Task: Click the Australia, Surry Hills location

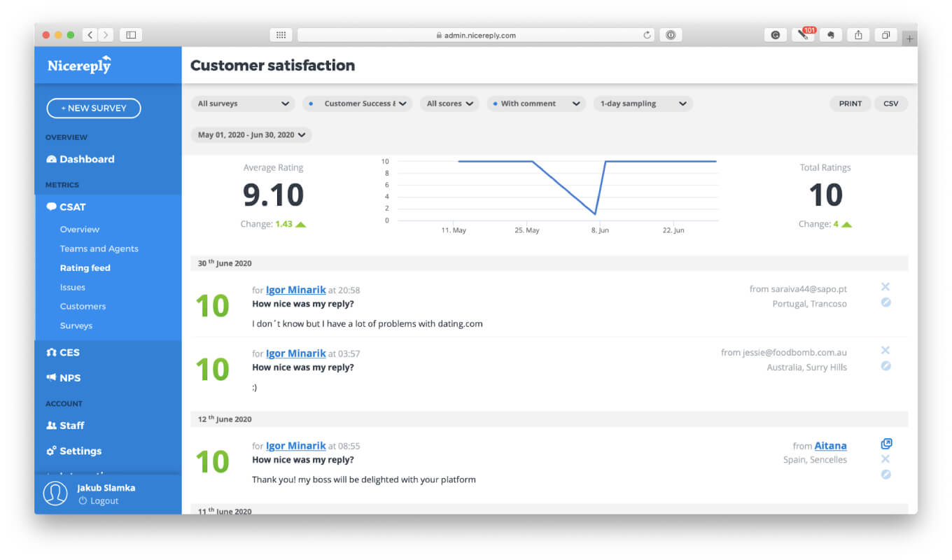Action: pyautogui.click(x=807, y=367)
